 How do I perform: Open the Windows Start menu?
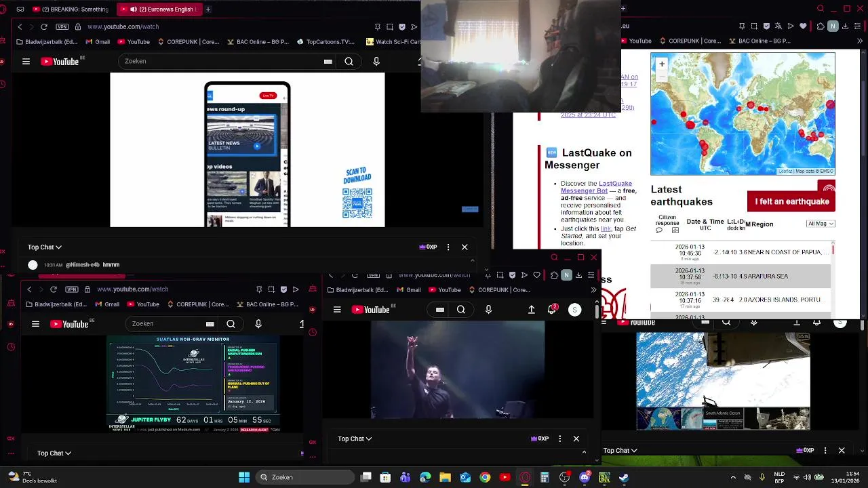coord(244,477)
